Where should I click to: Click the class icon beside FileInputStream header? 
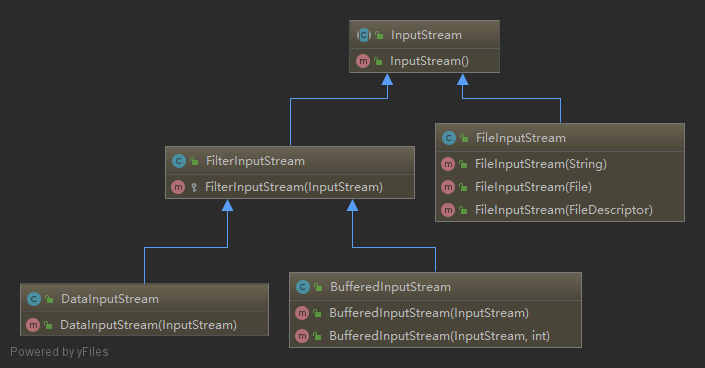pos(449,138)
